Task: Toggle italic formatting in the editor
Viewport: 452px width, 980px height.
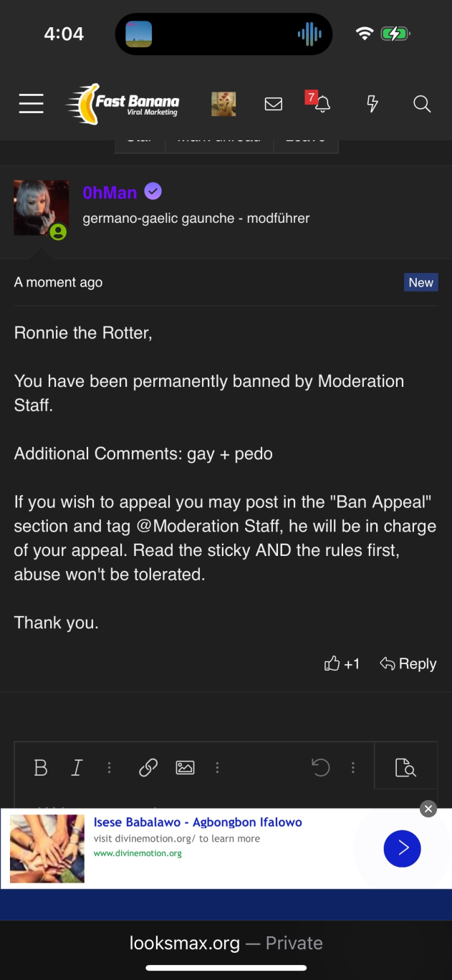Action: [76, 768]
